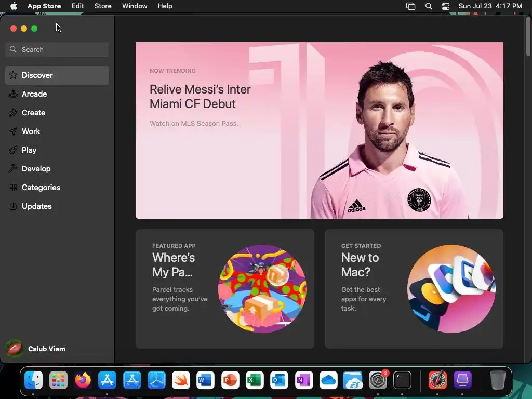Click the Stage Manager menu bar icon
The height and width of the screenshot is (399, 532).
pos(410,6)
